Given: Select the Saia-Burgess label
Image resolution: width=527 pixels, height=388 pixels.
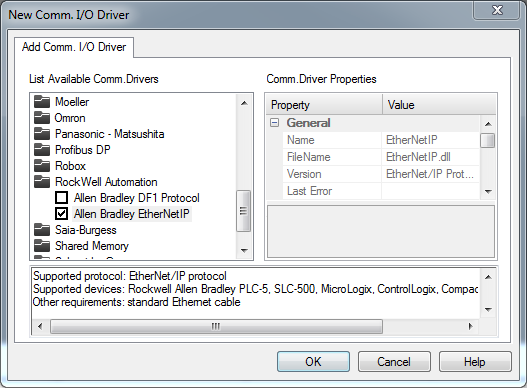Looking at the screenshot, I should [x=86, y=230].
